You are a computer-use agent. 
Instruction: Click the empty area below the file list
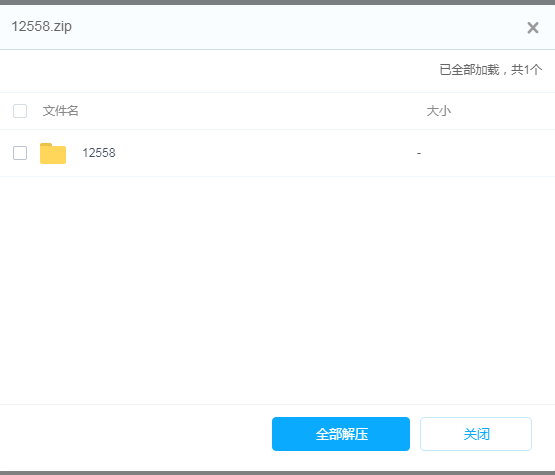(x=278, y=290)
